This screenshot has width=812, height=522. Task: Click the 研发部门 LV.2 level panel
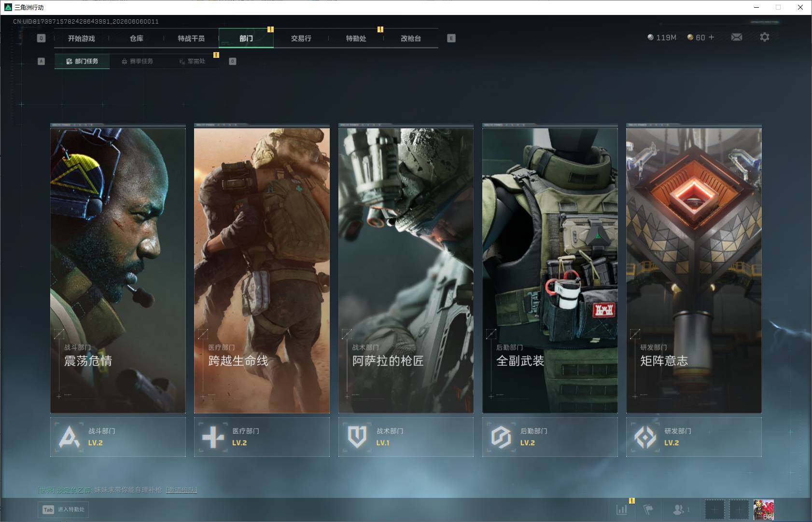click(x=694, y=437)
